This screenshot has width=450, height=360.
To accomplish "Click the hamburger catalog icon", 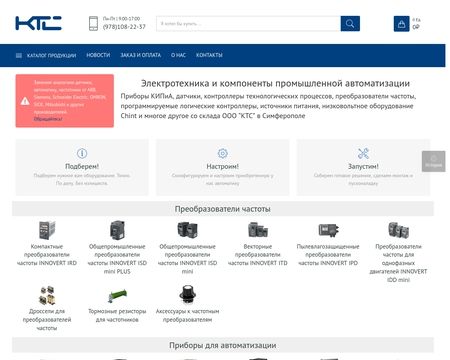I will click(x=19, y=55).
